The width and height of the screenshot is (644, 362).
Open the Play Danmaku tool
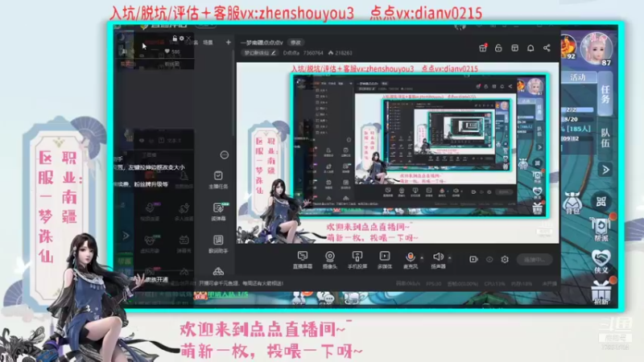[218, 212]
